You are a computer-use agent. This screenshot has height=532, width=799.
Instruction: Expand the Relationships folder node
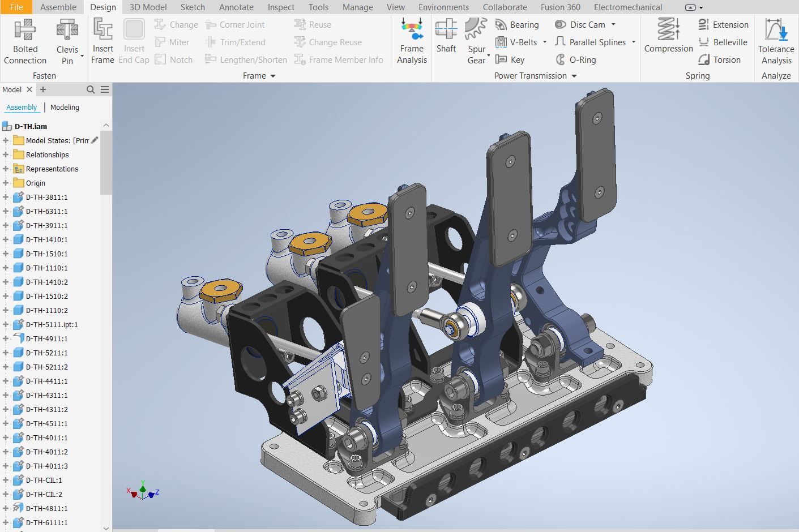tap(6, 155)
